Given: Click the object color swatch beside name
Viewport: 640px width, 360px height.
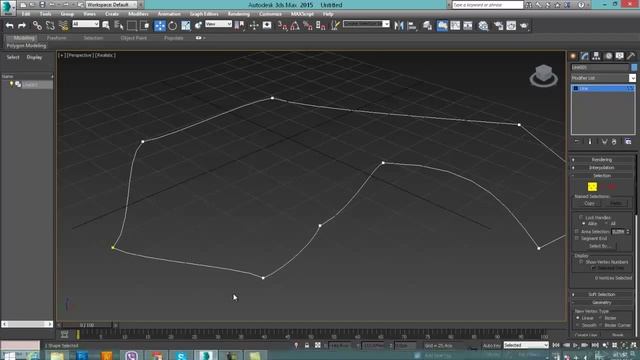Looking at the screenshot, I should [x=634, y=67].
